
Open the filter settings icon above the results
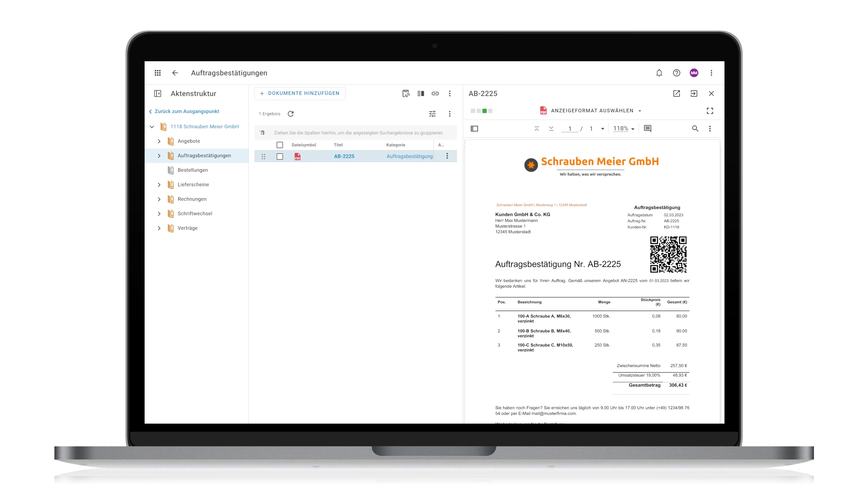point(432,114)
